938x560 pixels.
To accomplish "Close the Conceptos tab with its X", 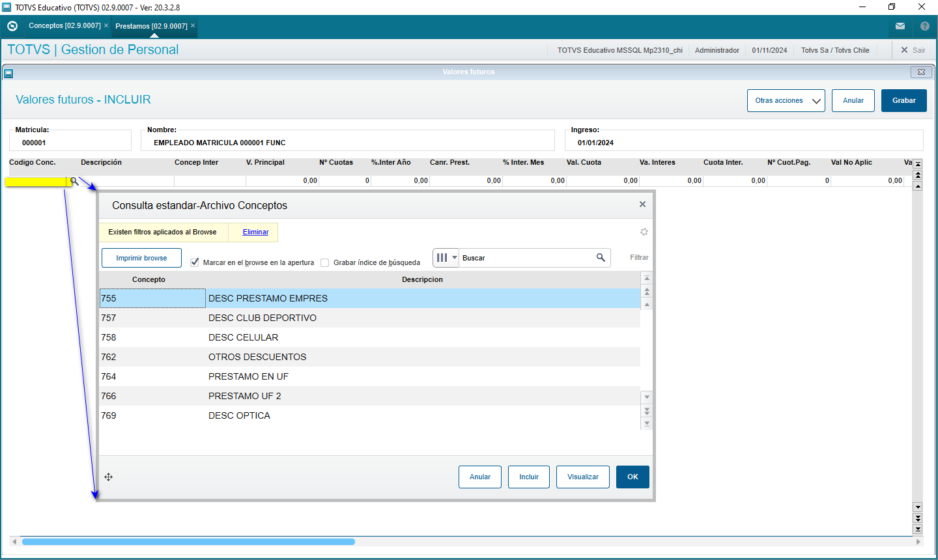I will pyautogui.click(x=106, y=25).
